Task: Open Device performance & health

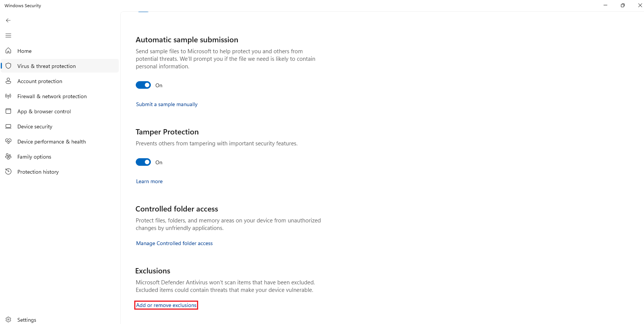Action: coord(51,142)
